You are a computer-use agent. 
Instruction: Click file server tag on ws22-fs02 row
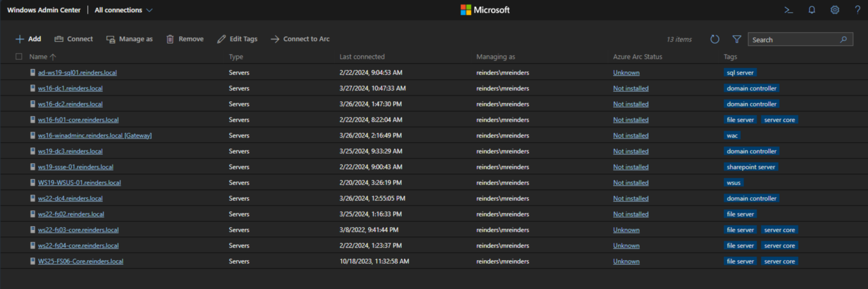740,214
